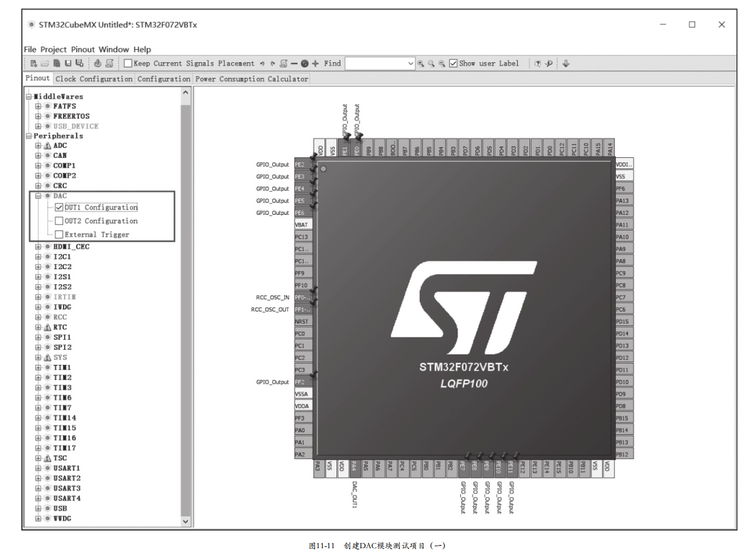The width and height of the screenshot is (756, 560).
Task: Click the TSC warning triangle icon
Action: point(48,458)
